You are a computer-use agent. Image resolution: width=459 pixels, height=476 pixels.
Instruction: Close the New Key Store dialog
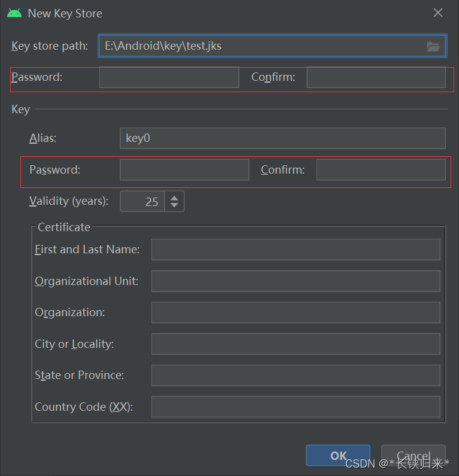coord(438,13)
